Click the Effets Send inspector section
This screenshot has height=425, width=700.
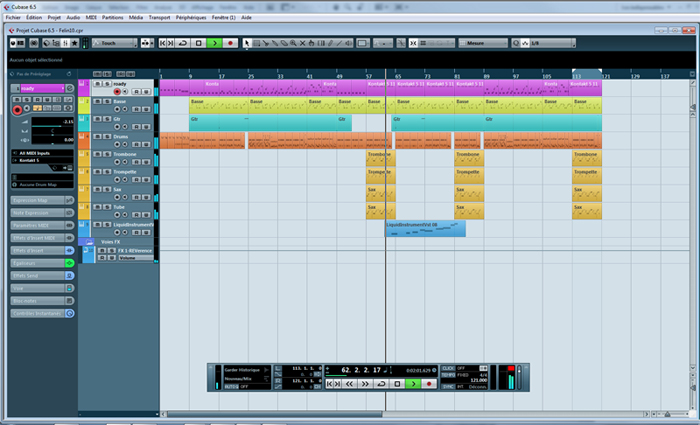37,274
